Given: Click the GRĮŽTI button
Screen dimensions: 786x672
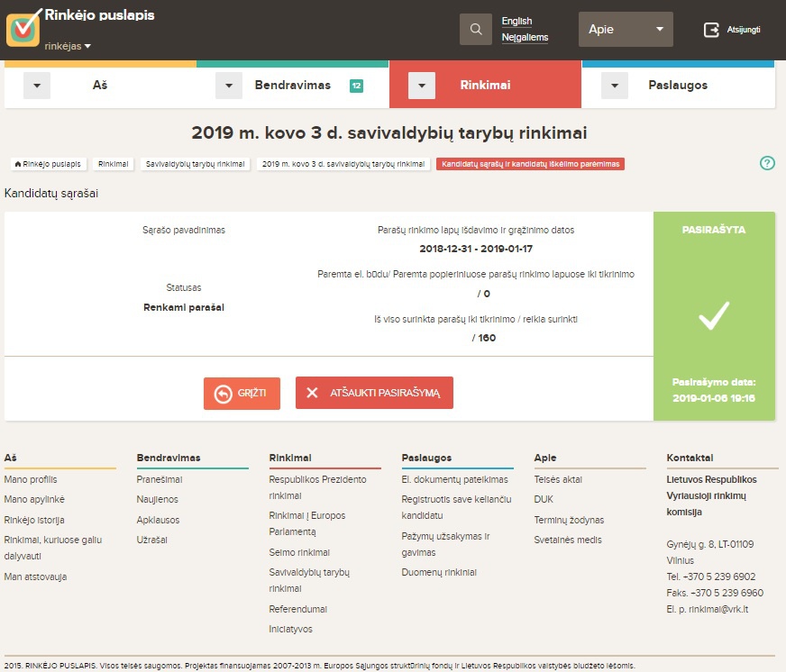Looking at the screenshot, I should point(242,394).
